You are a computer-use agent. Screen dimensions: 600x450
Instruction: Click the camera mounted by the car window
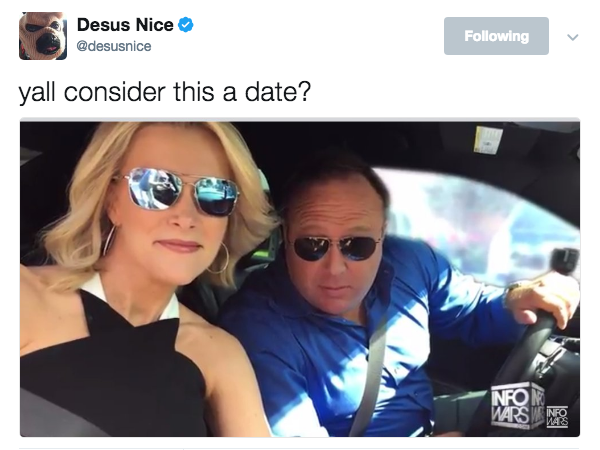(565, 261)
